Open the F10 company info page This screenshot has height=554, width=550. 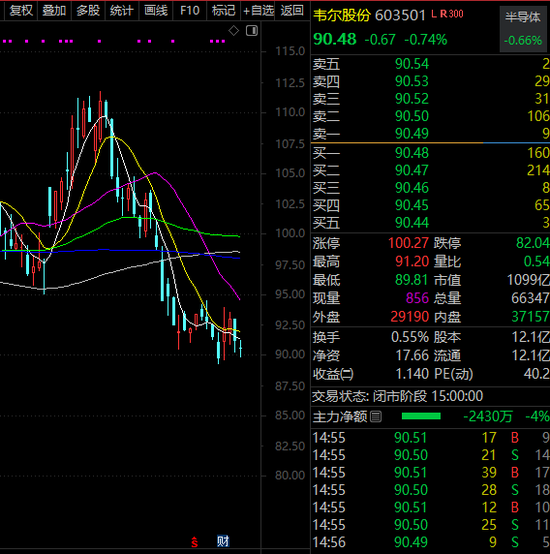point(190,10)
